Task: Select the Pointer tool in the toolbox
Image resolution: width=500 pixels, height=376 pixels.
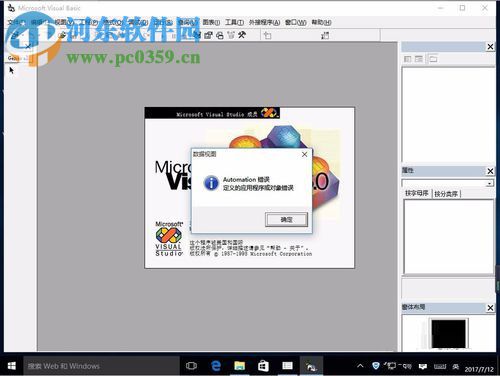Action: click(x=12, y=70)
